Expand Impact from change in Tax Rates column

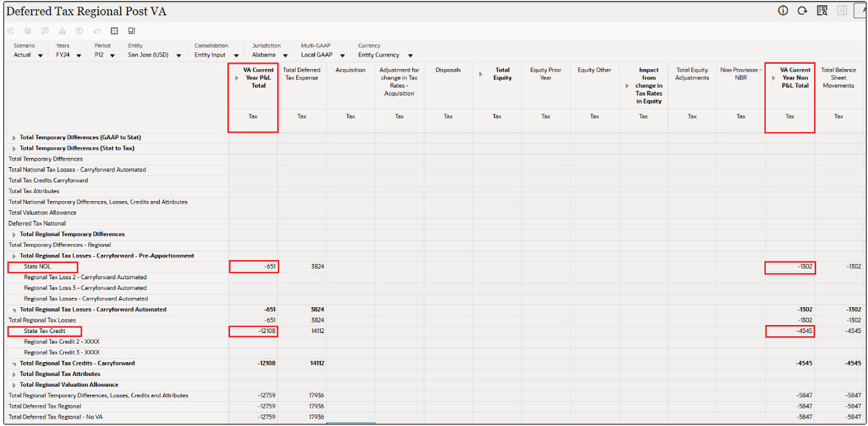tap(627, 86)
